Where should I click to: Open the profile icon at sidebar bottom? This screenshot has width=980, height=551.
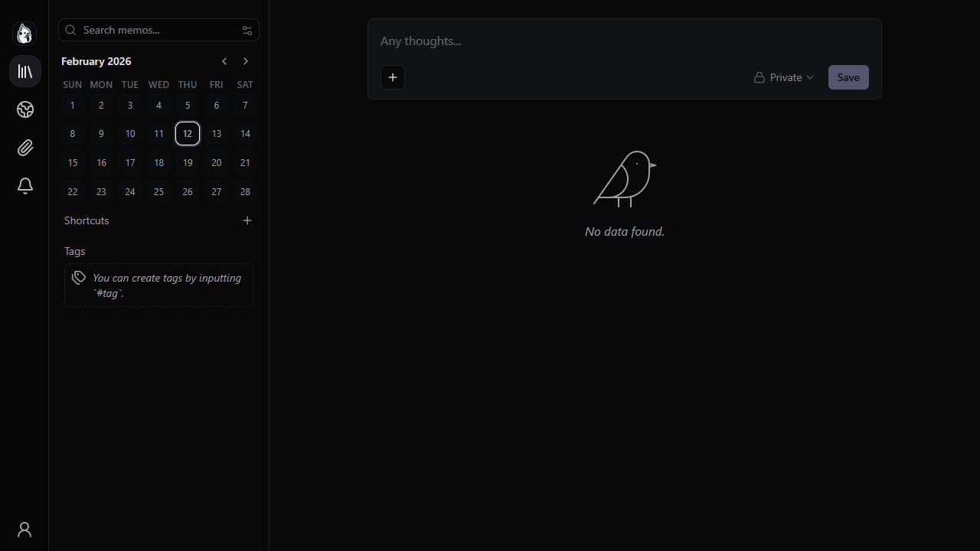[23, 529]
